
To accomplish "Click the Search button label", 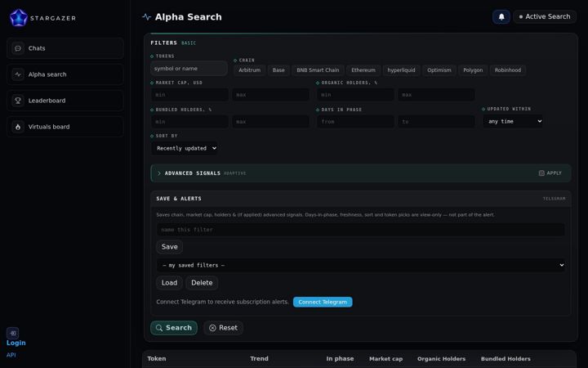I will coord(179,328).
